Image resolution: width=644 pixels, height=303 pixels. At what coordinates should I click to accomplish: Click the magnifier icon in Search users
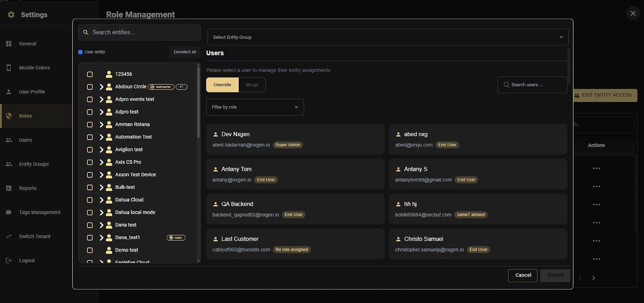coord(506,85)
